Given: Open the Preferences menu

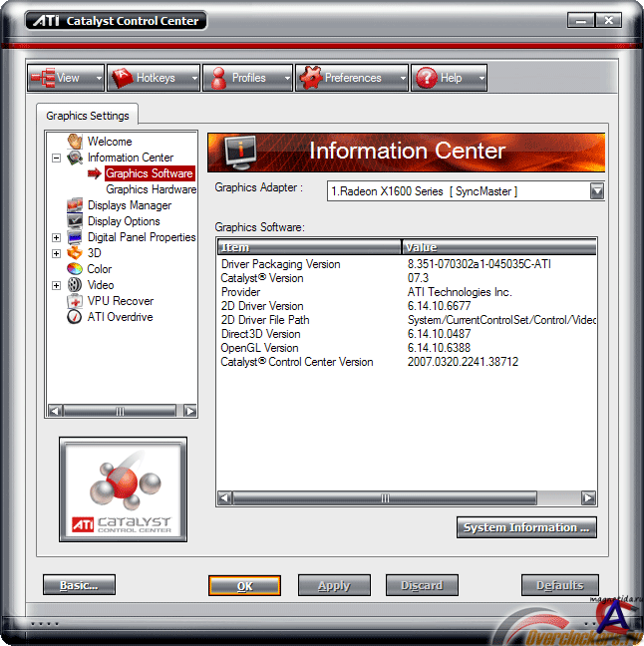Looking at the screenshot, I should 351,78.
